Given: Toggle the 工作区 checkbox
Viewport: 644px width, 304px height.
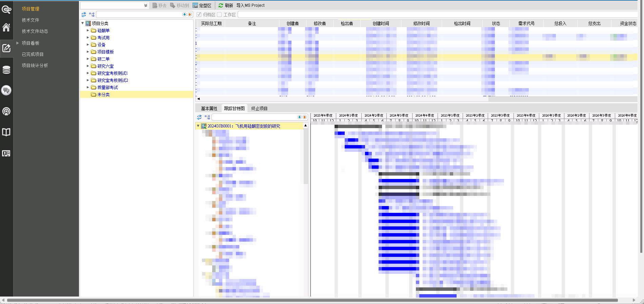Looking at the screenshot, I should pyautogui.click(x=219, y=15).
